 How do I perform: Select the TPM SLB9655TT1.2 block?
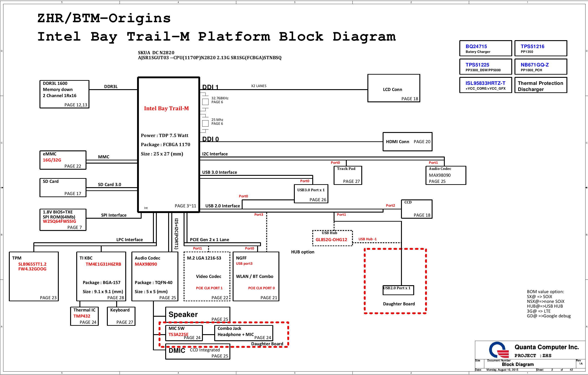click(34, 276)
